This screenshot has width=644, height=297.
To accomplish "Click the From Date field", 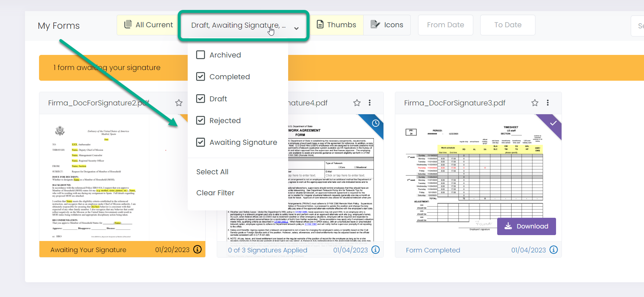I will coord(445,25).
